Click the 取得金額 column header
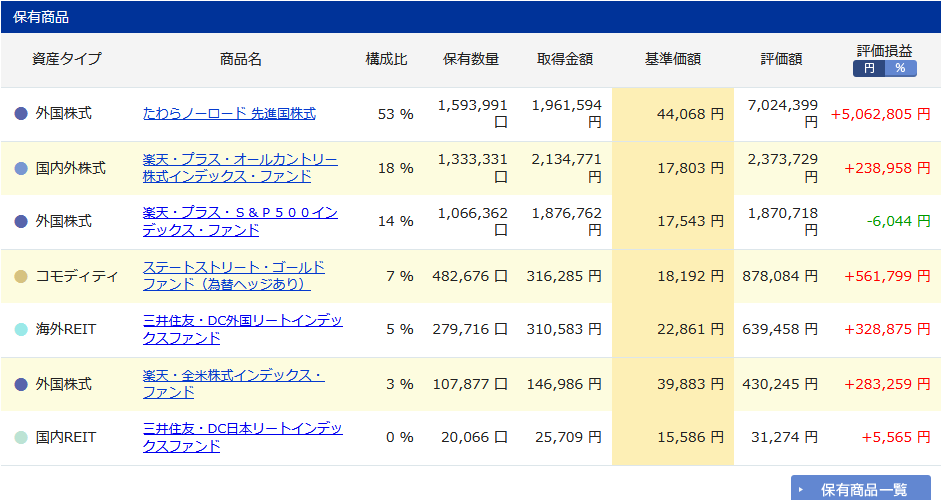950x500 pixels. click(x=565, y=59)
